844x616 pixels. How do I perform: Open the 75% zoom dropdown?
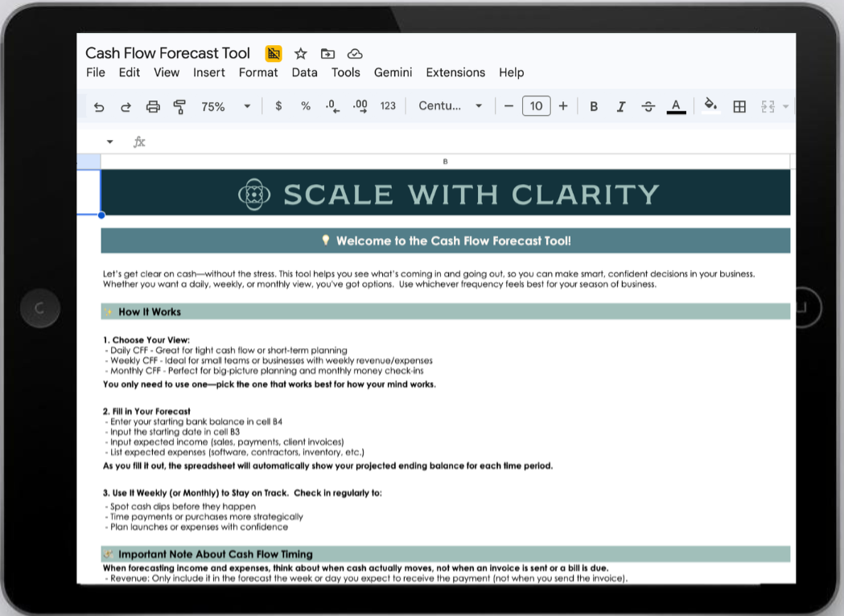225,106
